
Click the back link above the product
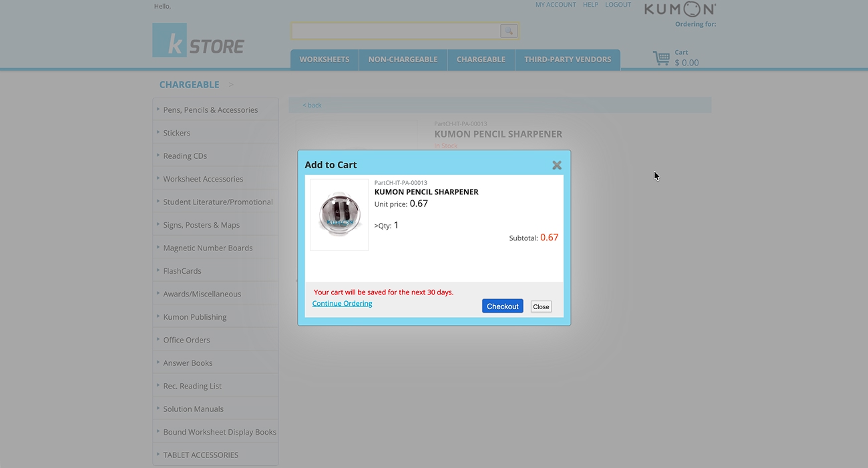click(x=311, y=105)
